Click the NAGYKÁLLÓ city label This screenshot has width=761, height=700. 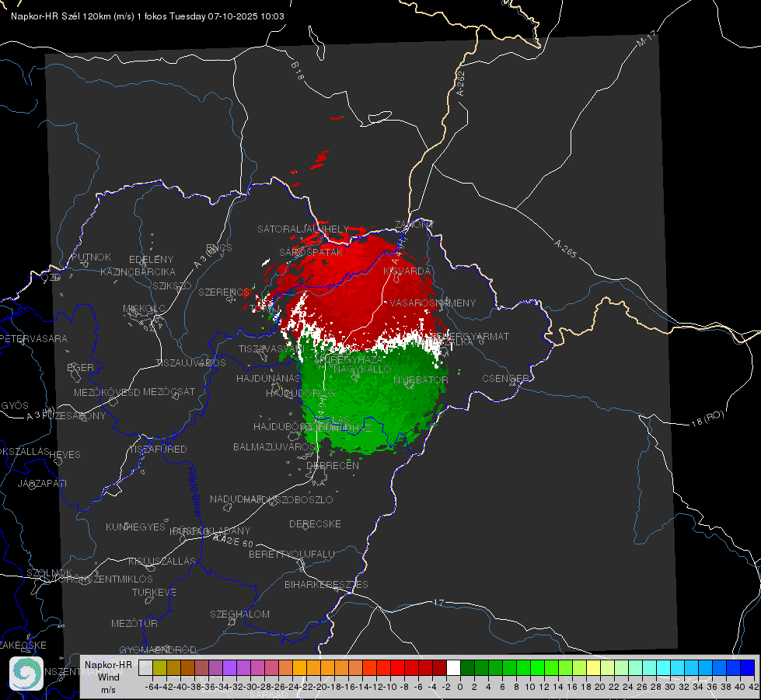pos(362,369)
